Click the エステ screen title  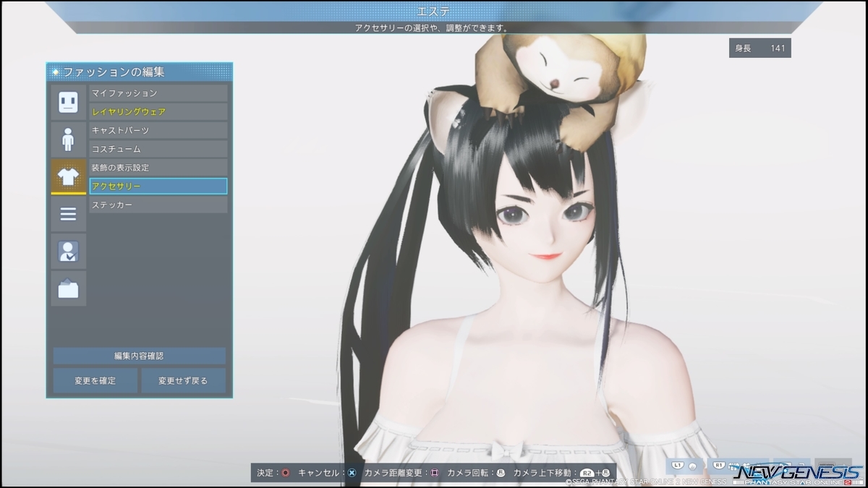coord(433,11)
